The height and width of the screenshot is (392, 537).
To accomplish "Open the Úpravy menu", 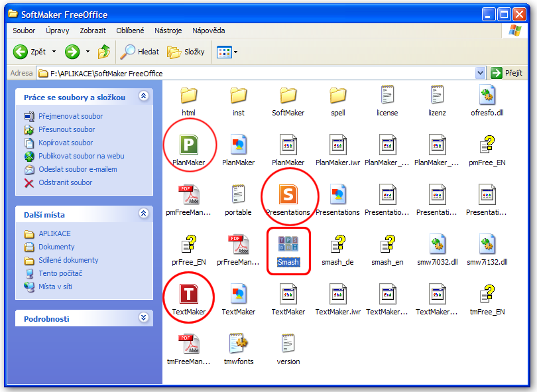I will pyautogui.click(x=58, y=31).
